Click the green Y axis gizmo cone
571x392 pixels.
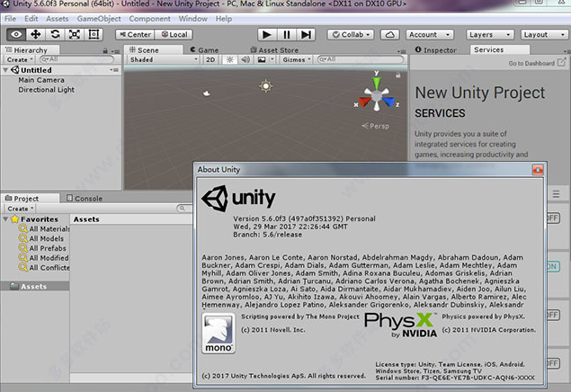coord(377,83)
